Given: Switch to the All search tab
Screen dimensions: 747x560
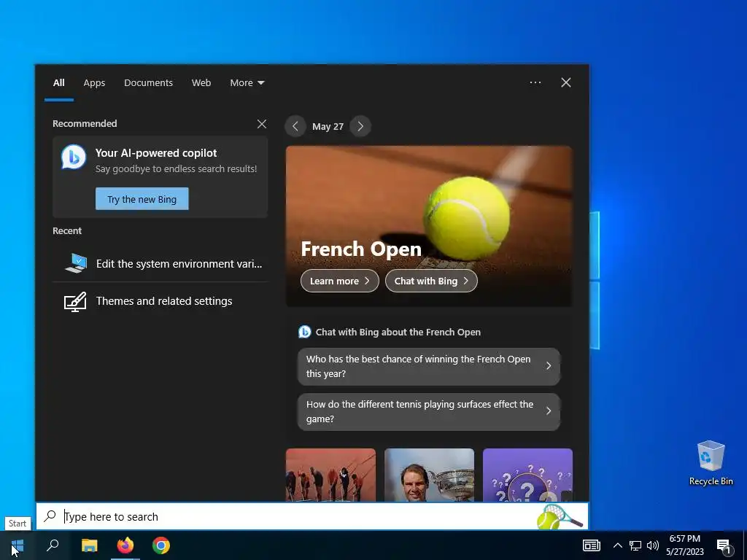Looking at the screenshot, I should click(x=58, y=83).
